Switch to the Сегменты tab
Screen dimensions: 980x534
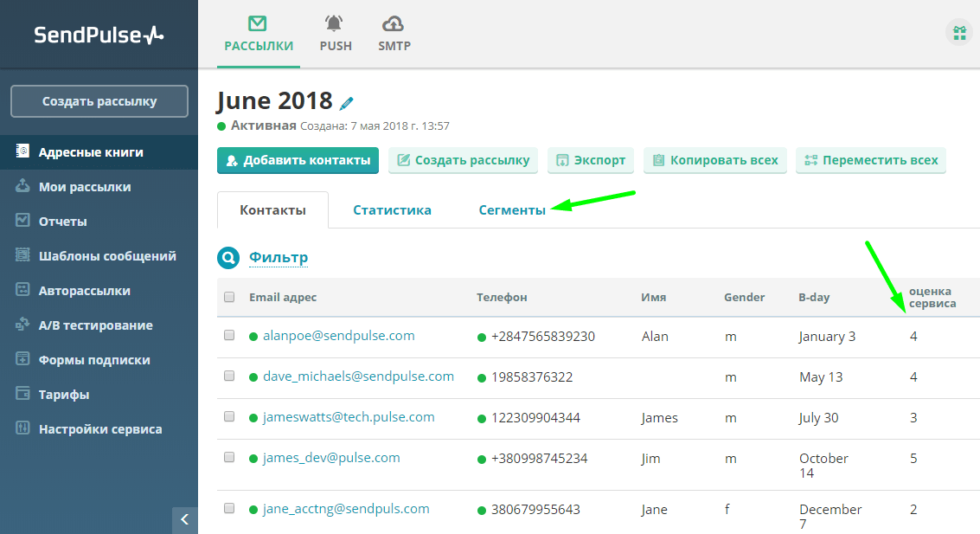(x=512, y=210)
